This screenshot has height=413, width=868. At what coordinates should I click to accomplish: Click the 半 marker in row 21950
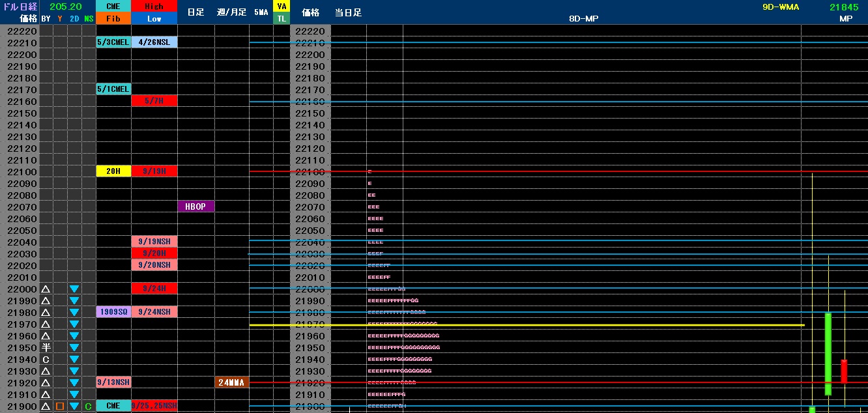(46, 347)
